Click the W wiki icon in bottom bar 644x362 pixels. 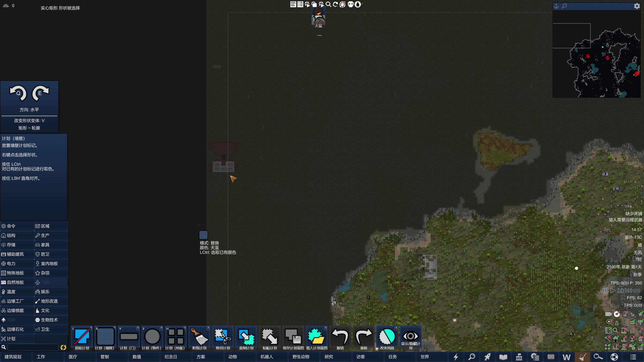[x=567, y=357]
